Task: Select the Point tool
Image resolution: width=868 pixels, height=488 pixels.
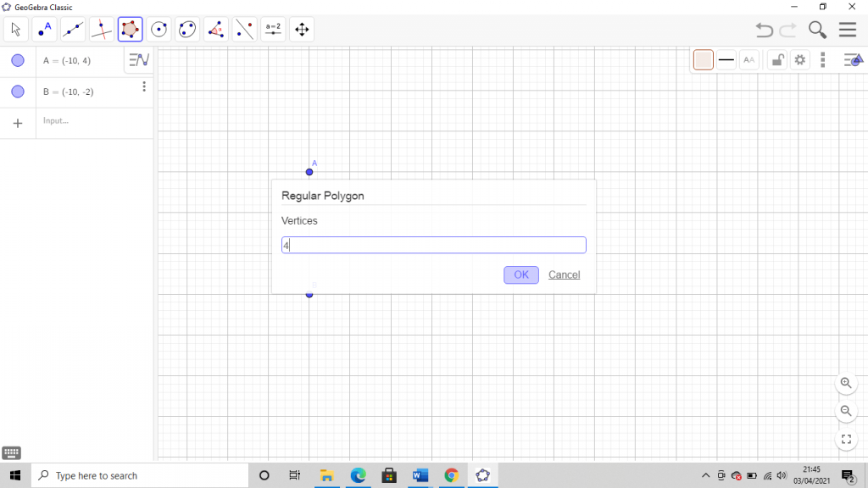Action: click(x=43, y=29)
